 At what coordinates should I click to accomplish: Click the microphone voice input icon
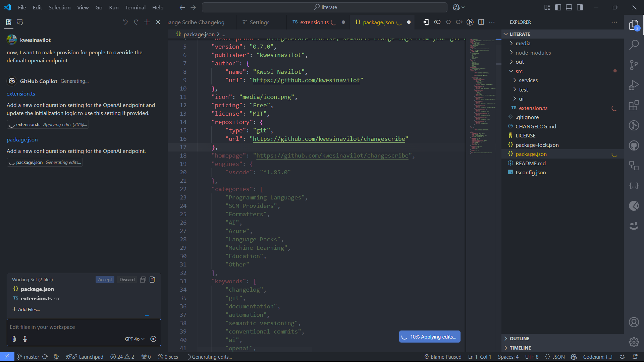pos(25,339)
